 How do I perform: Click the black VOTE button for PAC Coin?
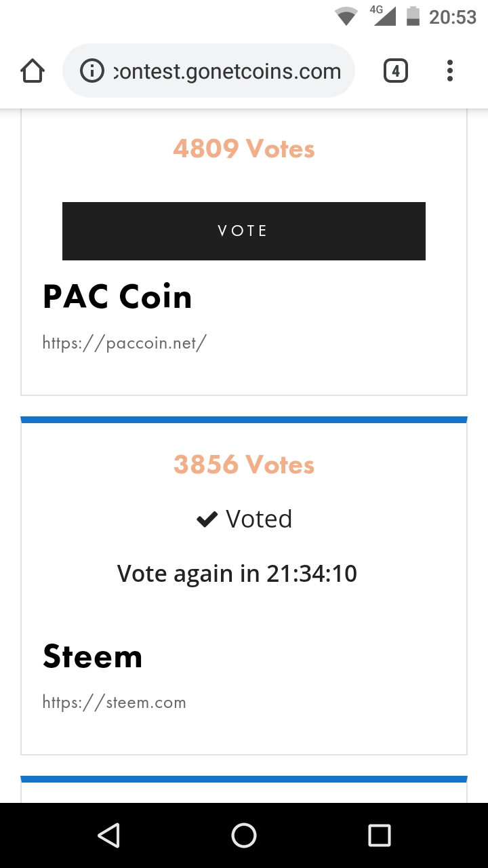(244, 231)
